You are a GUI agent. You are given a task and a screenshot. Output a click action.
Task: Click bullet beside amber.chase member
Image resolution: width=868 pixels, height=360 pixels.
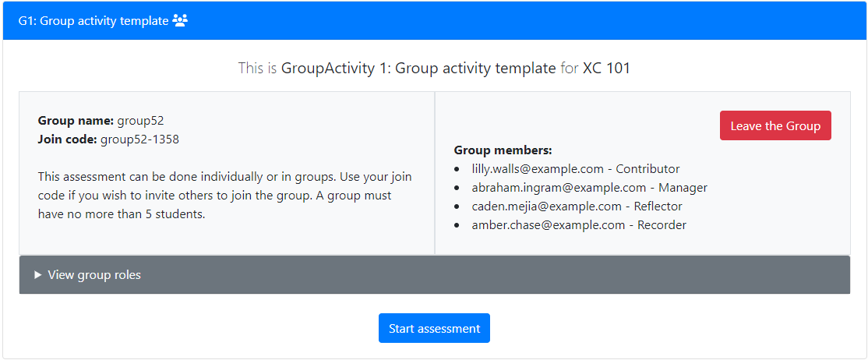457,225
